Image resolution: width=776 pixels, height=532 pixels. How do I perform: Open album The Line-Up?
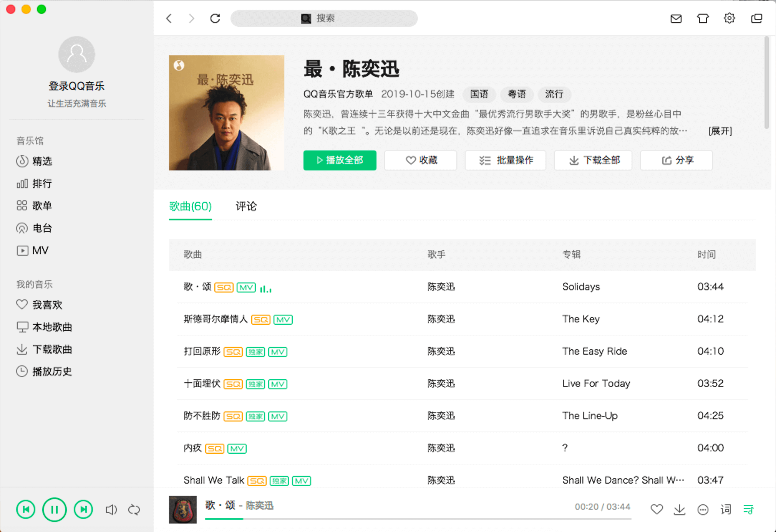(590, 416)
